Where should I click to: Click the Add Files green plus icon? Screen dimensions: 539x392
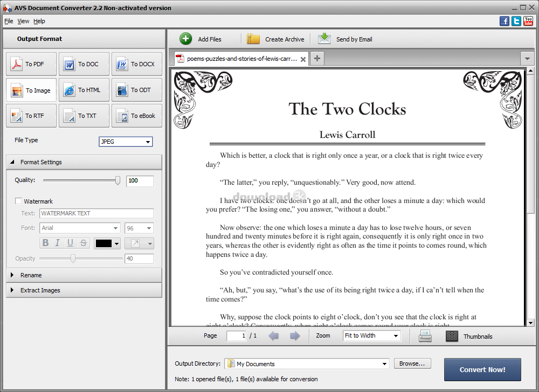click(186, 39)
